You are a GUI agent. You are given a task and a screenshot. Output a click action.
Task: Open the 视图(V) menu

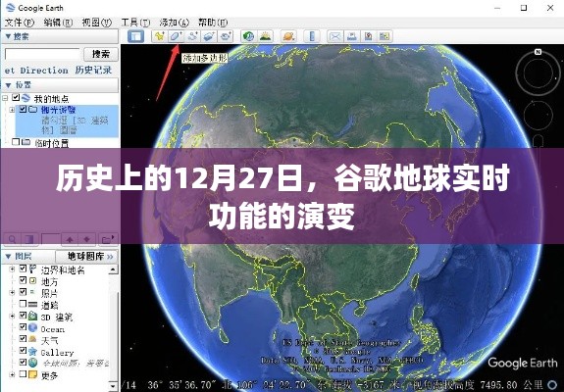(x=96, y=23)
